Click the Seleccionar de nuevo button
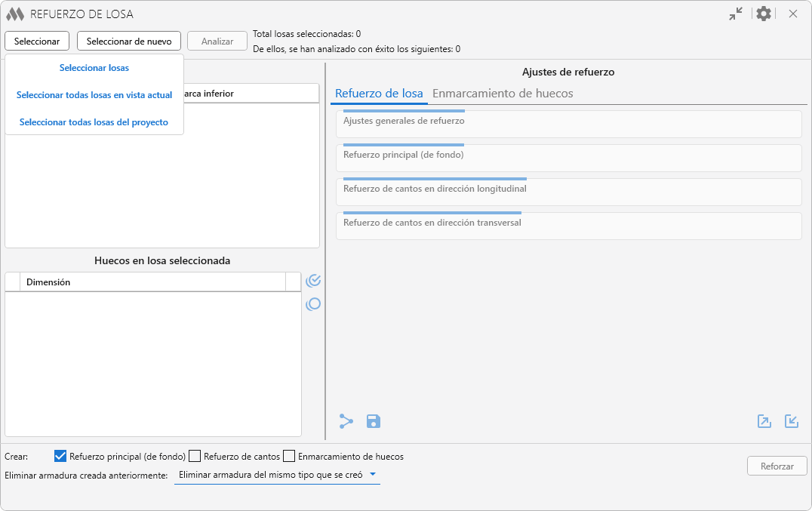The width and height of the screenshot is (812, 511). pos(129,42)
